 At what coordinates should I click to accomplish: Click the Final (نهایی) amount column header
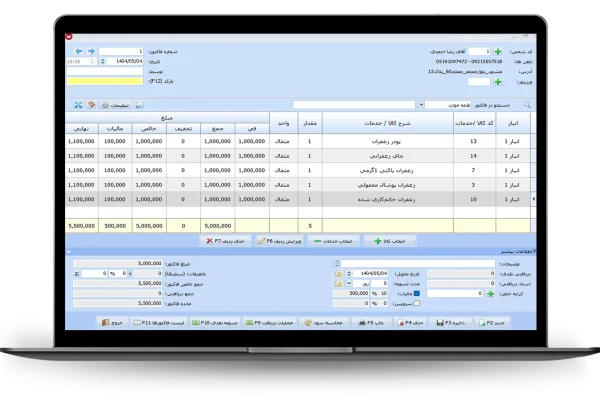tap(81, 129)
